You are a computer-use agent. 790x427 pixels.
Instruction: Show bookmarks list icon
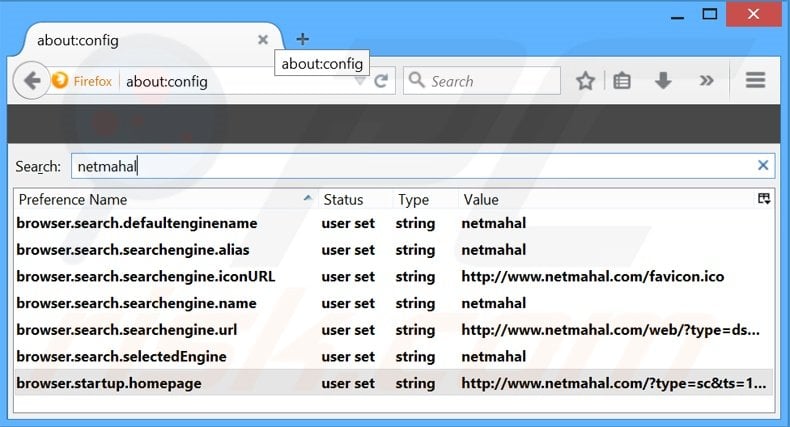622,81
